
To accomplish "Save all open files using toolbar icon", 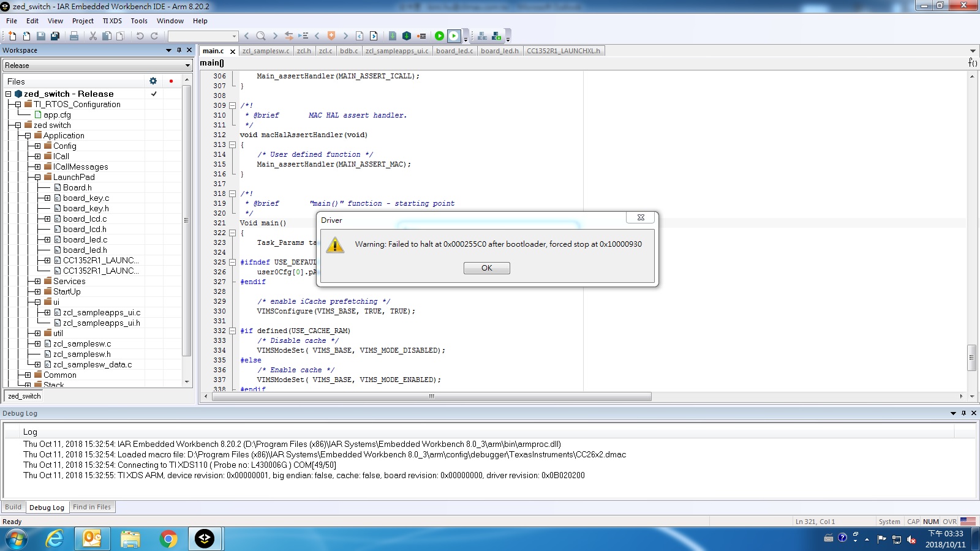I will pos(56,36).
